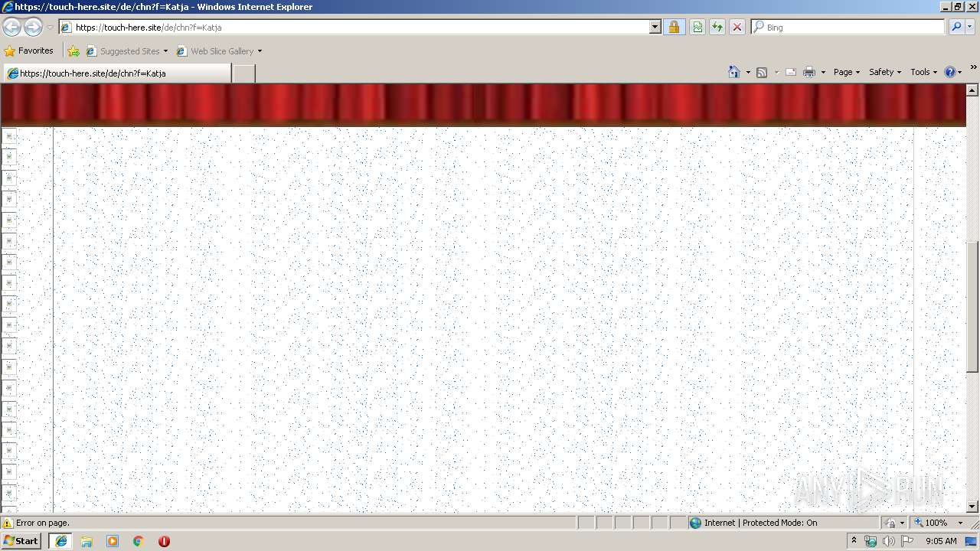Expand the Print options dropdown arrow
The width and height of the screenshot is (980, 551).
coord(823,72)
